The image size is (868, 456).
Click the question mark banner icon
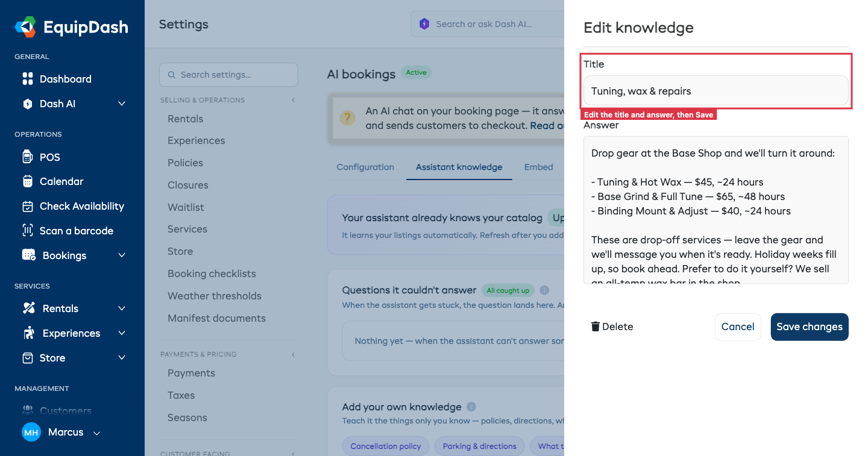(347, 117)
